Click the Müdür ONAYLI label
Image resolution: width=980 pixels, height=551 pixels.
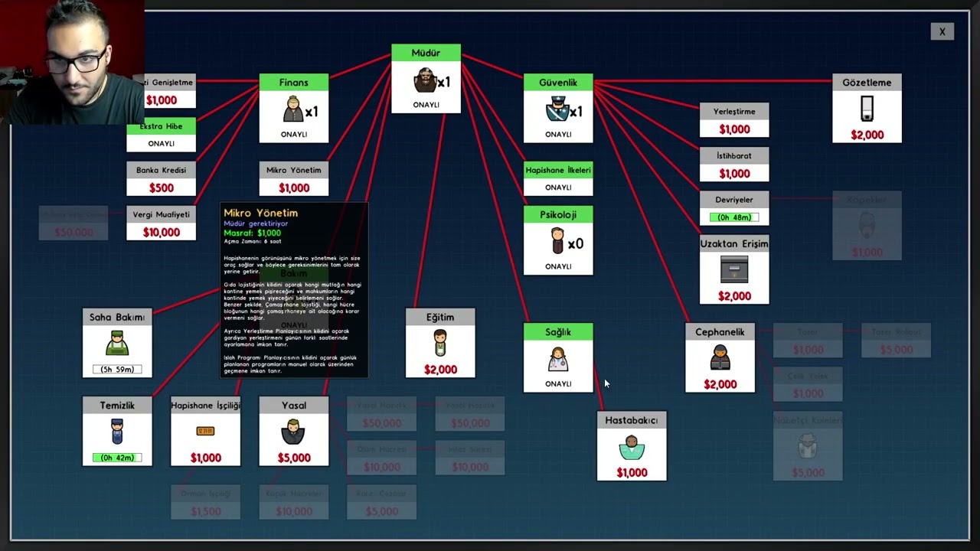[426, 105]
